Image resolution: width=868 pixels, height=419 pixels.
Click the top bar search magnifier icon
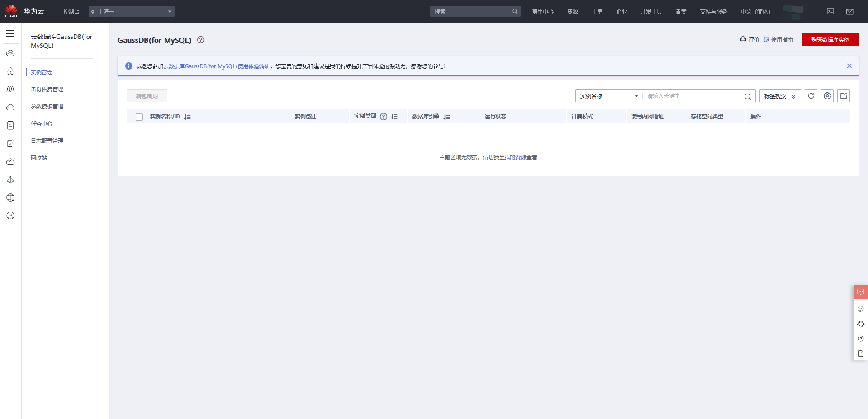point(515,11)
